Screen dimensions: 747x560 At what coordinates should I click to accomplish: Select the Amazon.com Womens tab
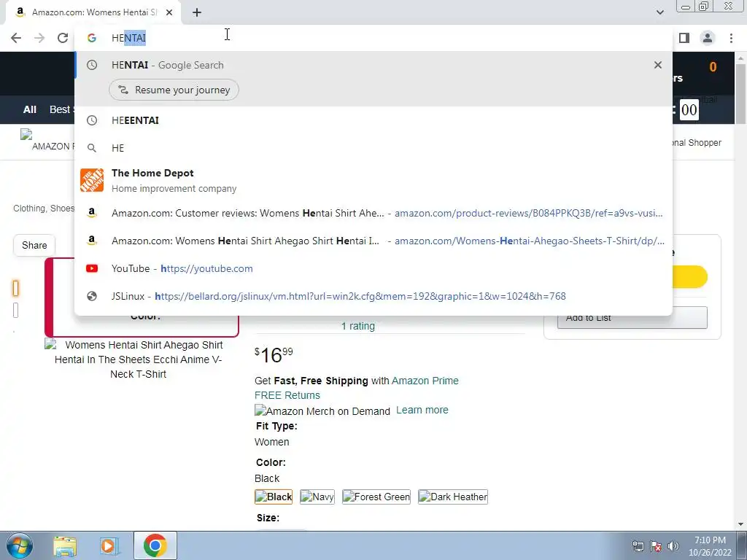click(x=93, y=12)
